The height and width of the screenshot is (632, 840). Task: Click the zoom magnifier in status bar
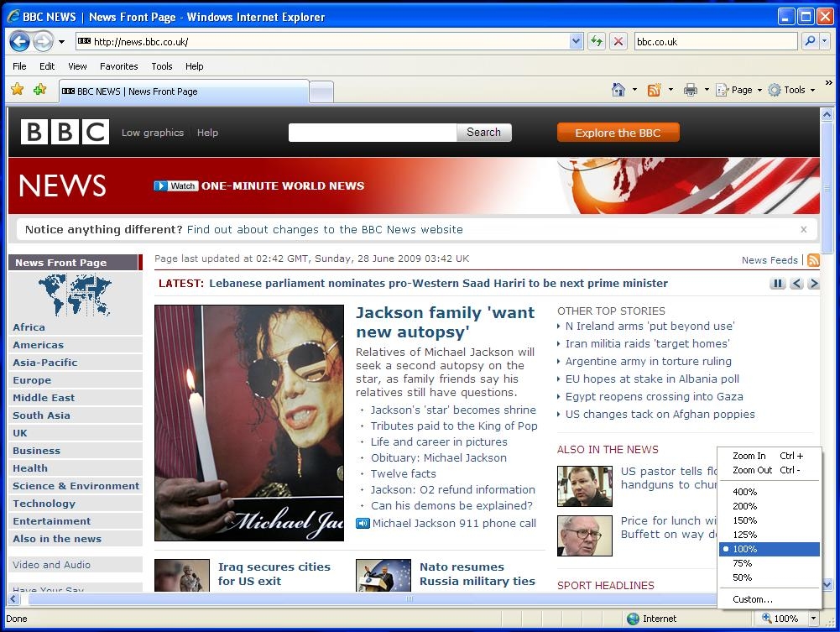[767, 618]
